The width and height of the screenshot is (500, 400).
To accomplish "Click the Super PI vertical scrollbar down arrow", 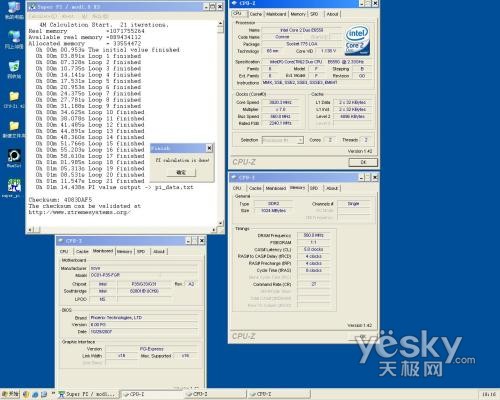I will [x=220, y=222].
